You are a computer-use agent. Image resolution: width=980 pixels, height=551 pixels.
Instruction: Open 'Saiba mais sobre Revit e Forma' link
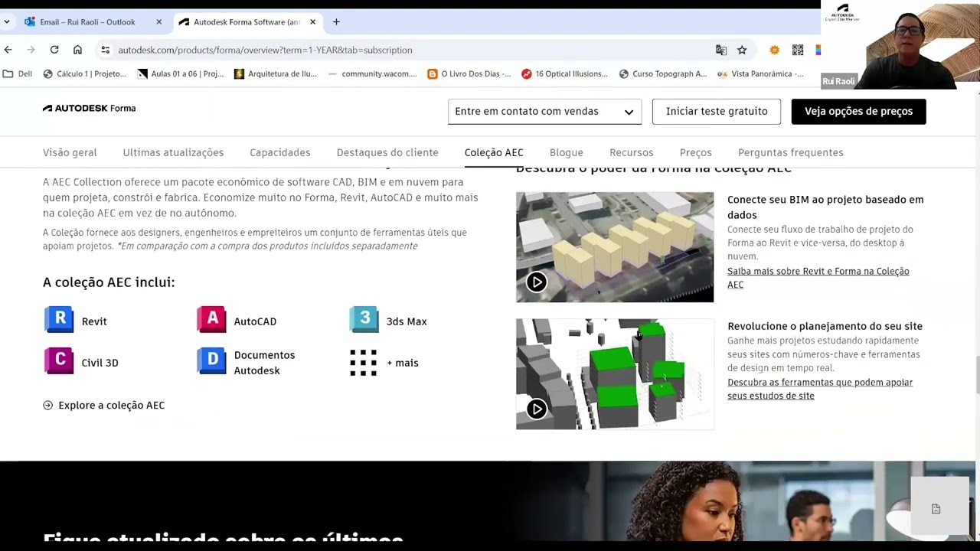(x=818, y=278)
